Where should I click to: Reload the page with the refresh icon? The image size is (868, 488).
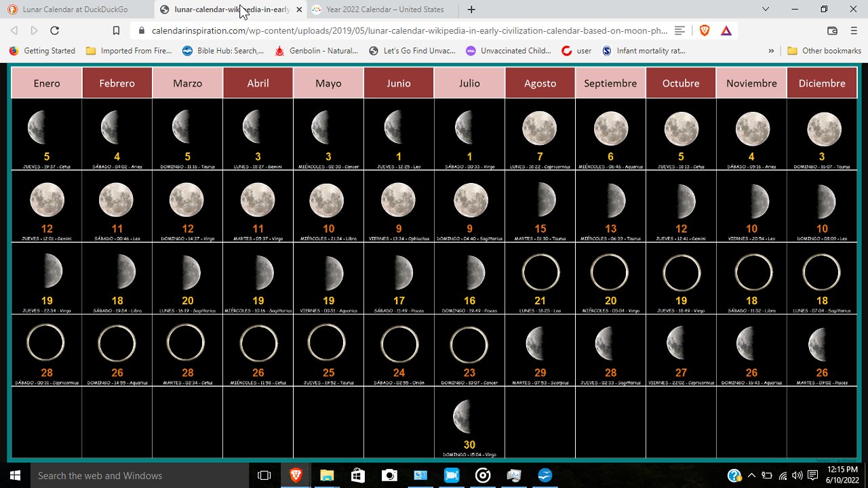[x=55, y=30]
